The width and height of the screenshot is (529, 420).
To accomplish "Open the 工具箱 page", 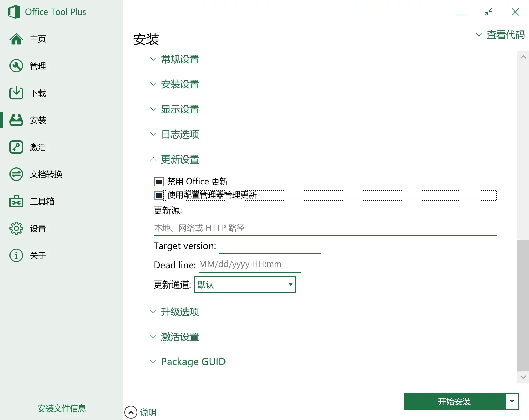I will [42, 202].
